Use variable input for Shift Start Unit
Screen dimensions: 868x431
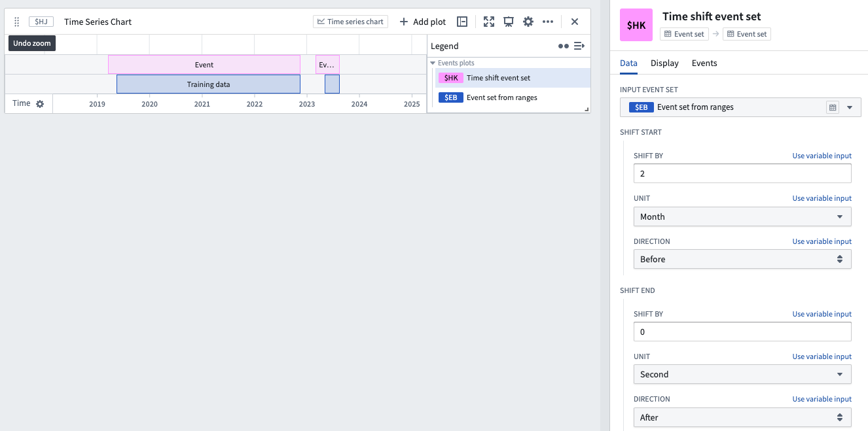(822, 198)
